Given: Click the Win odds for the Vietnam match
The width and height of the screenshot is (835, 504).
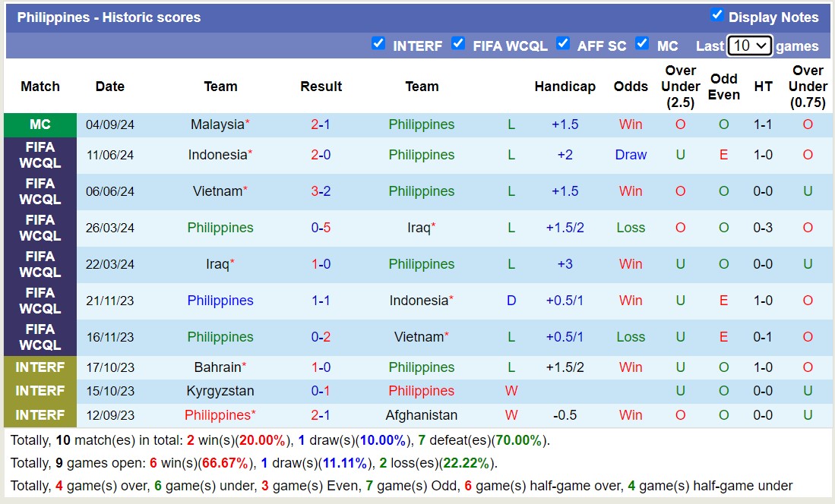Looking at the screenshot, I should 631,191.
